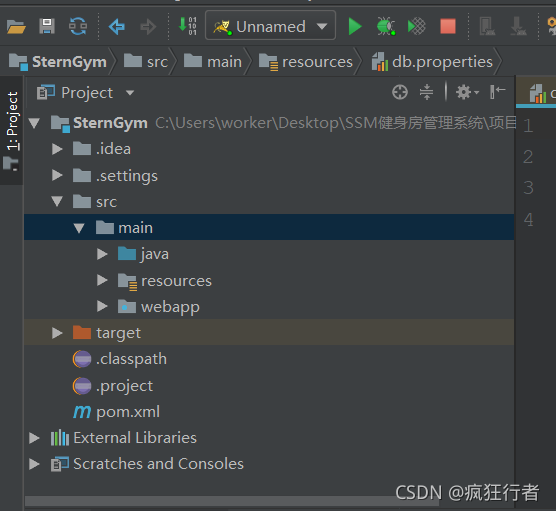Open the Unnamed run configuration dropdown
This screenshot has width=556, height=511.
click(x=270, y=26)
